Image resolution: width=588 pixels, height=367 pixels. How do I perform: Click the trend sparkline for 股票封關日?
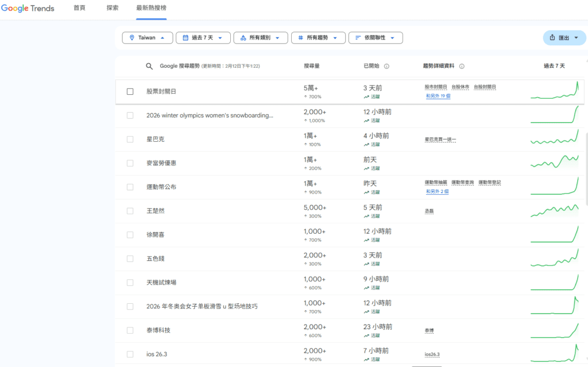[555, 91]
